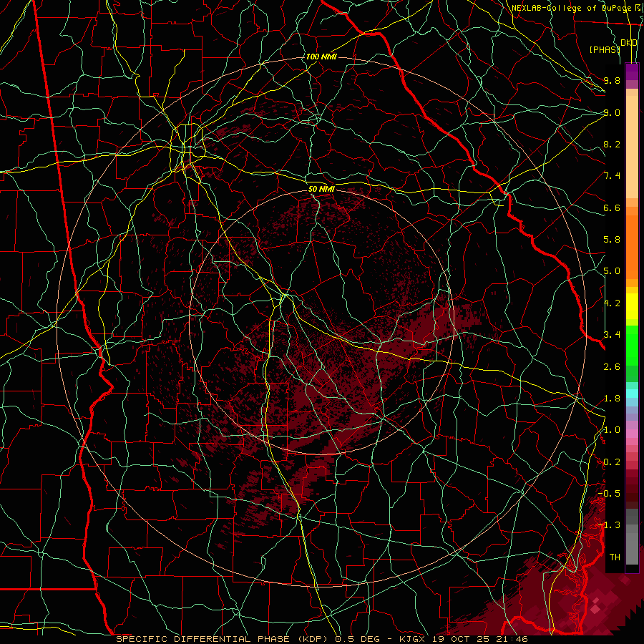Select the "0.2" color scale value

pyautogui.click(x=612, y=462)
